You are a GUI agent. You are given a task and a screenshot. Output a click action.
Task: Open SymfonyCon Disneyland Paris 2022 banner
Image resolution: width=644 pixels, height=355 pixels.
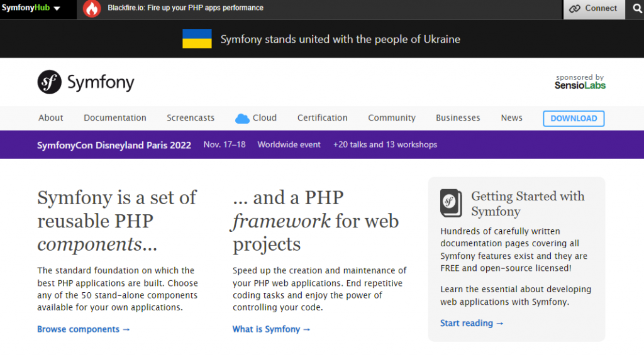pyautogui.click(x=114, y=145)
